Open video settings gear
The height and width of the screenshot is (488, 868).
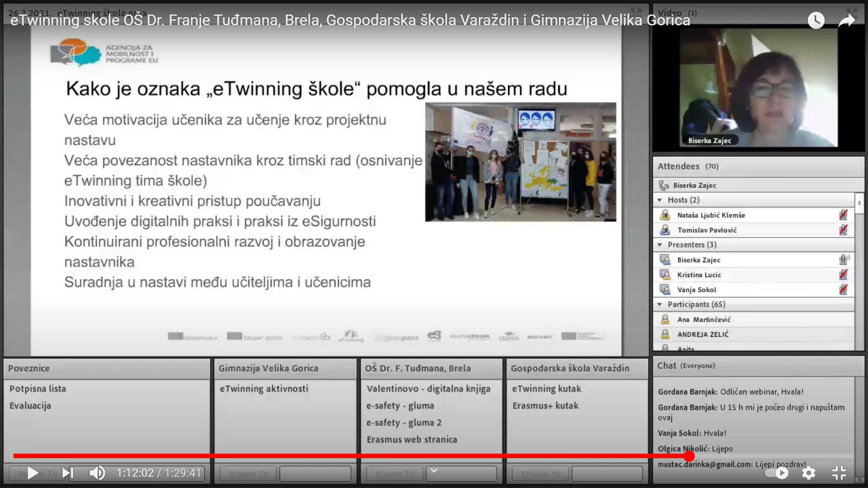click(x=808, y=473)
